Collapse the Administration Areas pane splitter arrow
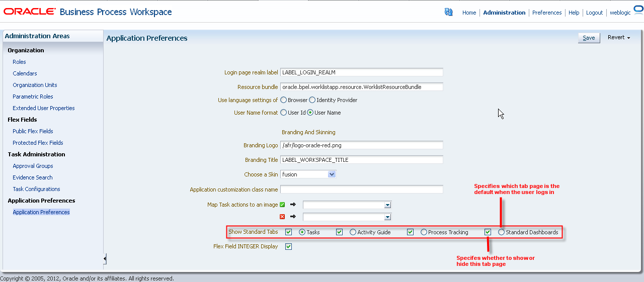The width and height of the screenshot is (644, 282). [105, 259]
